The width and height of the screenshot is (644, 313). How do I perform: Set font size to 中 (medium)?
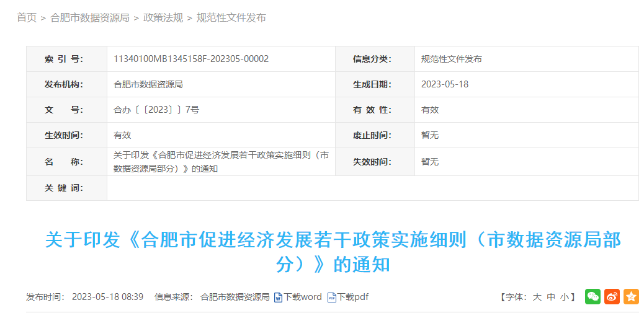(x=551, y=298)
